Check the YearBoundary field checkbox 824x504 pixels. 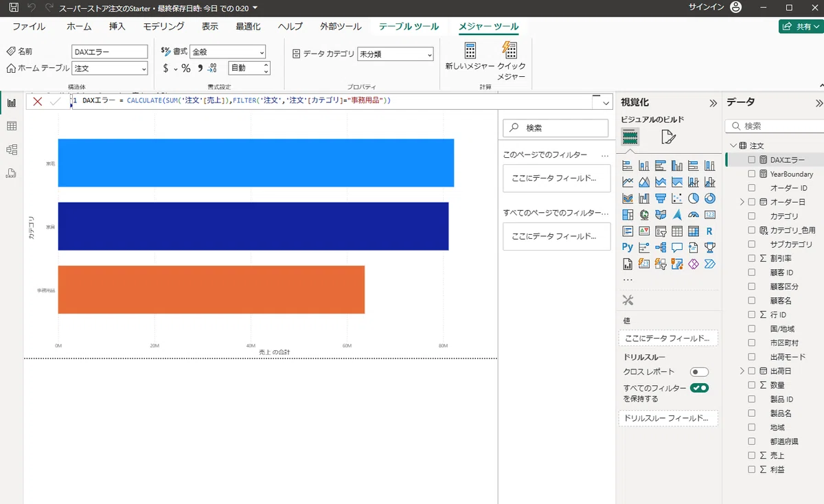751,174
